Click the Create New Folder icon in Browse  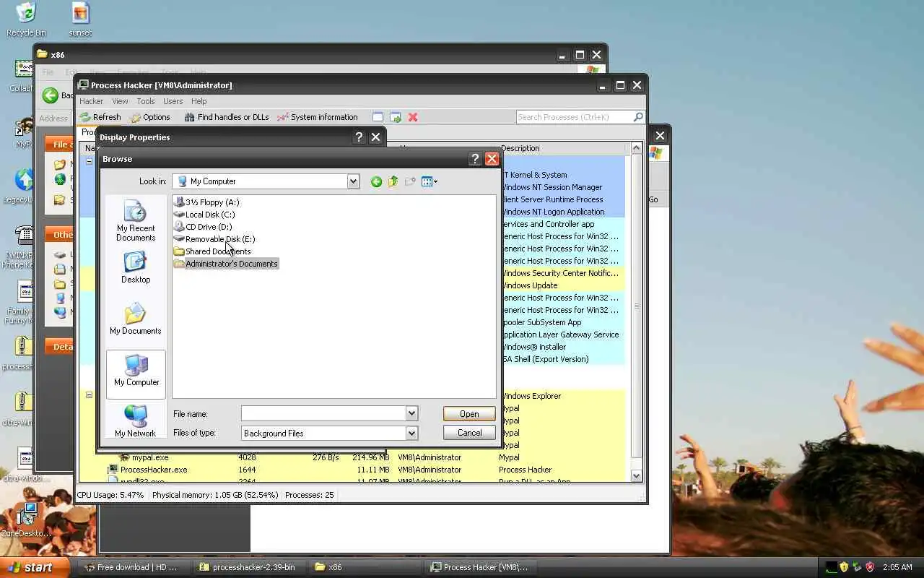click(410, 181)
